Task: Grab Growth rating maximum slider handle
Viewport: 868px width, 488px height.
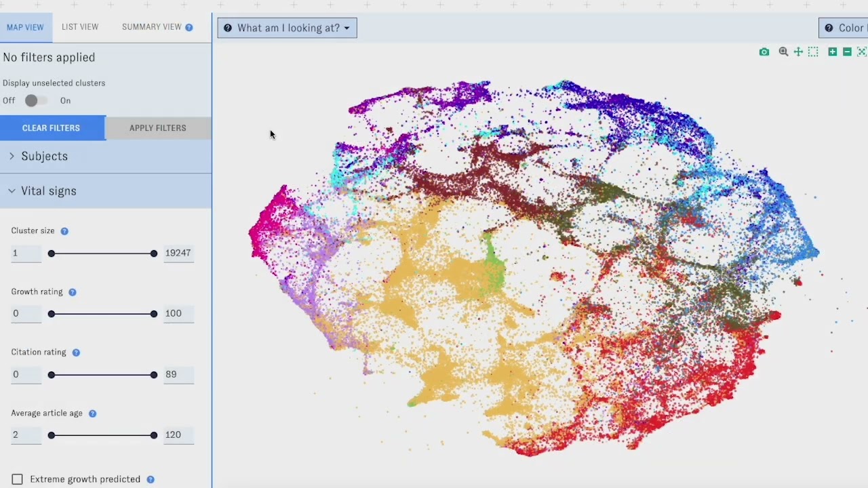Action: (154, 314)
